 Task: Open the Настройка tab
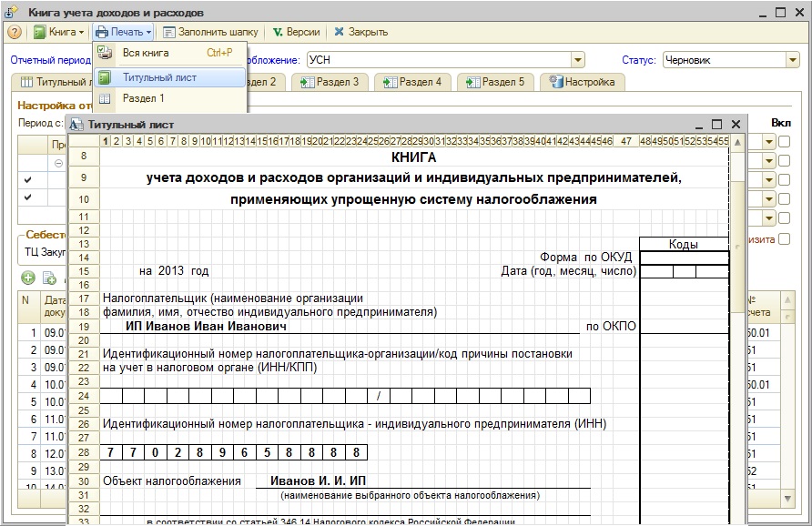coord(583,82)
